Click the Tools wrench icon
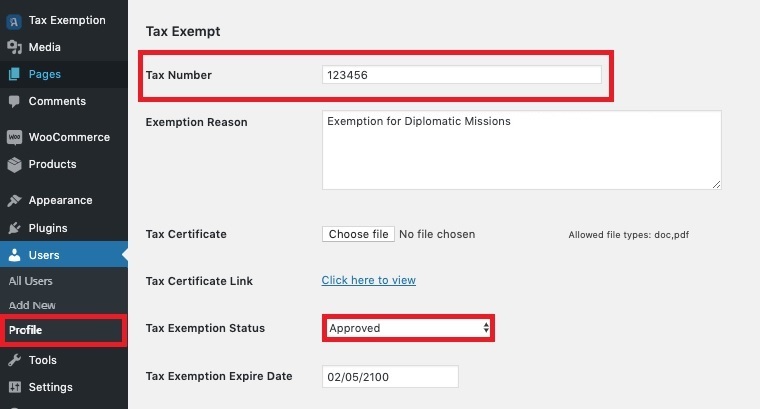This screenshot has height=409, width=760. (15, 360)
